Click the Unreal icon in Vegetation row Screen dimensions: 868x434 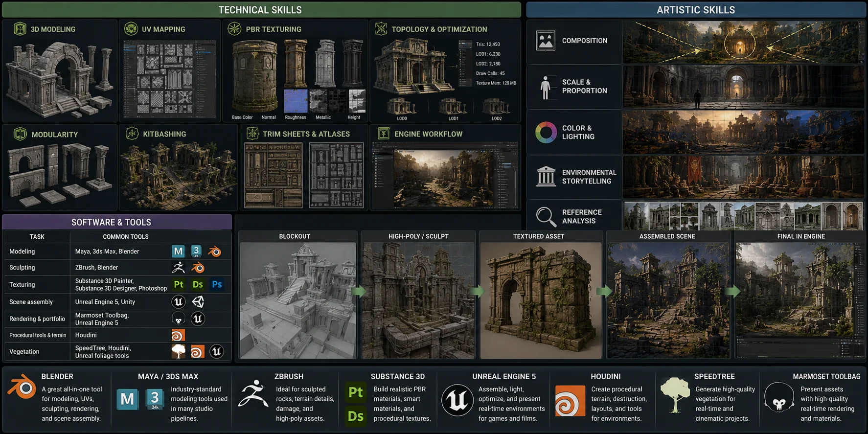(x=217, y=351)
